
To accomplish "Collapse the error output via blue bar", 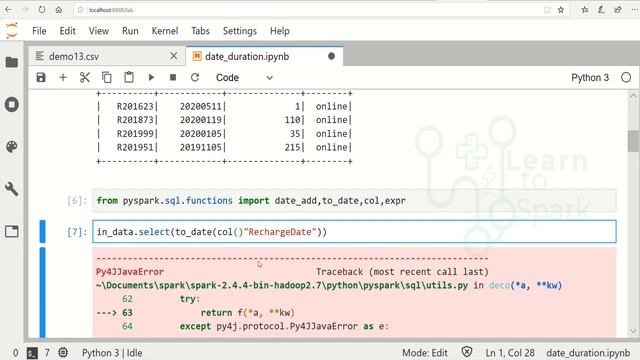I will point(42,292).
